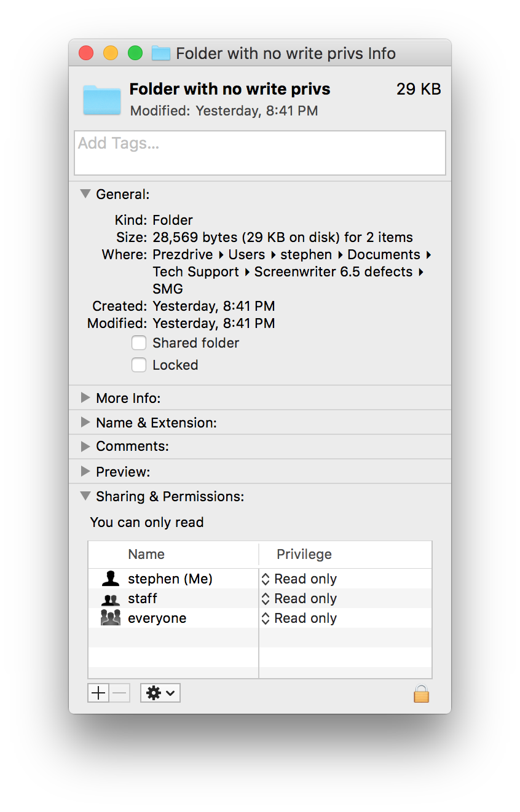520x812 pixels.
Task: Select the staff group icon
Action: (111, 599)
